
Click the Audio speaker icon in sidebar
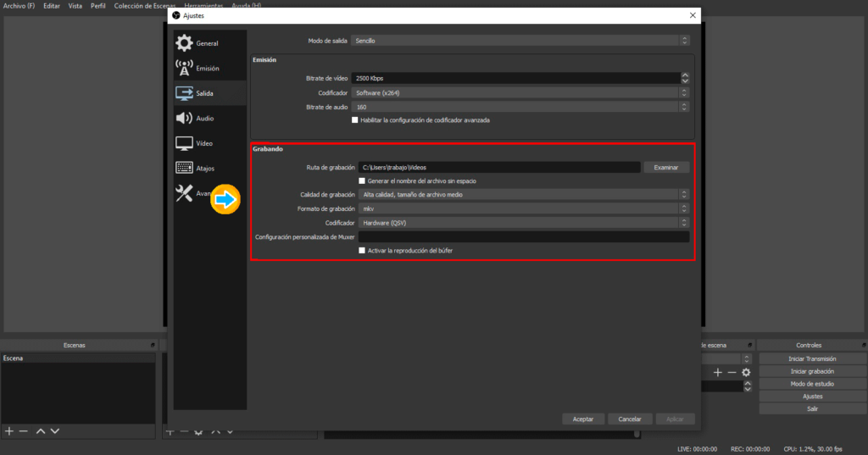click(184, 119)
